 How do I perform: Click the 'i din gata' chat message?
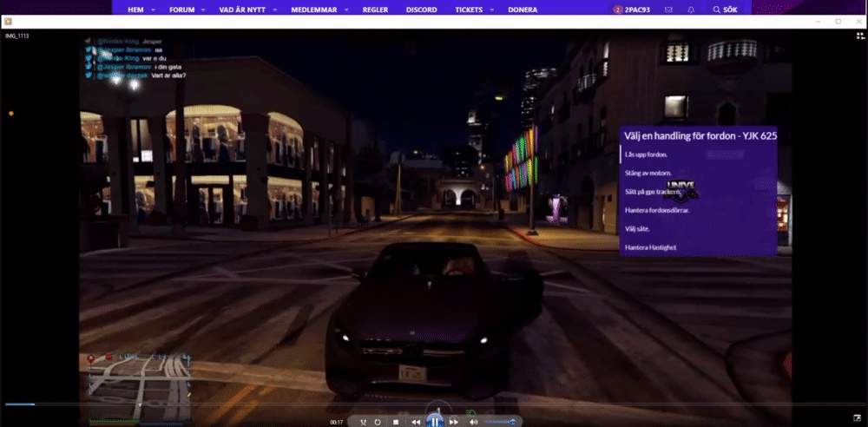168,67
